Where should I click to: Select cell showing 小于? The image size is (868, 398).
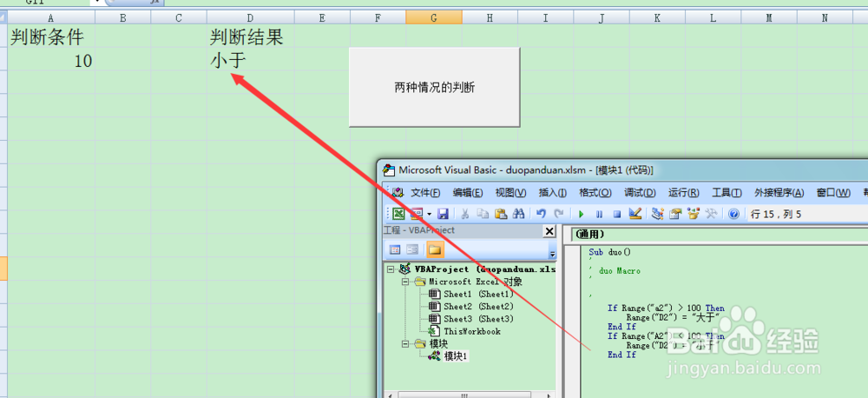pyautogui.click(x=250, y=61)
